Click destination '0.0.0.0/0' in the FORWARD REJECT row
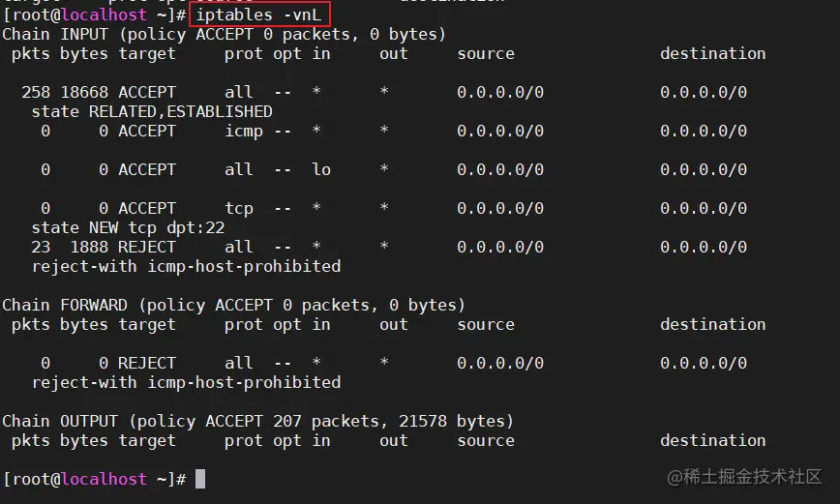This screenshot has width=840, height=504. [x=704, y=363]
